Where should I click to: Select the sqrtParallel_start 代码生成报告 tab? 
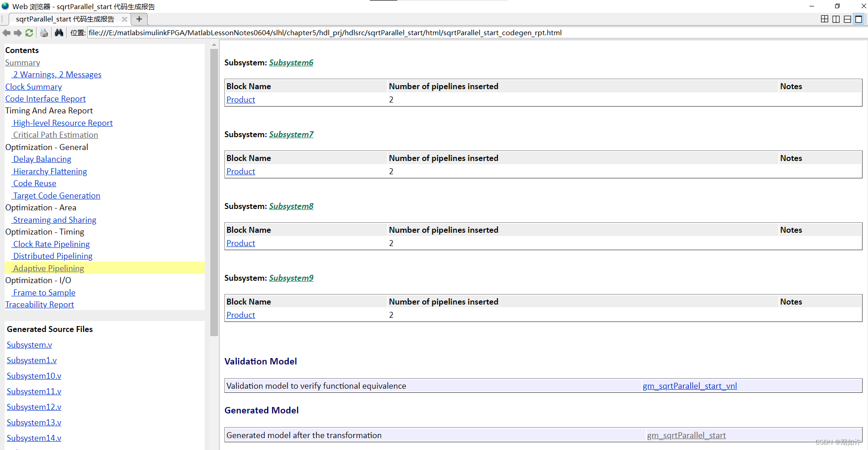tap(64, 19)
